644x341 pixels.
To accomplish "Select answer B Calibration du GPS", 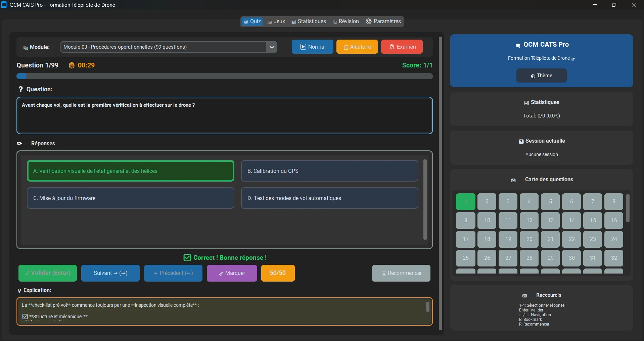I will [329, 171].
